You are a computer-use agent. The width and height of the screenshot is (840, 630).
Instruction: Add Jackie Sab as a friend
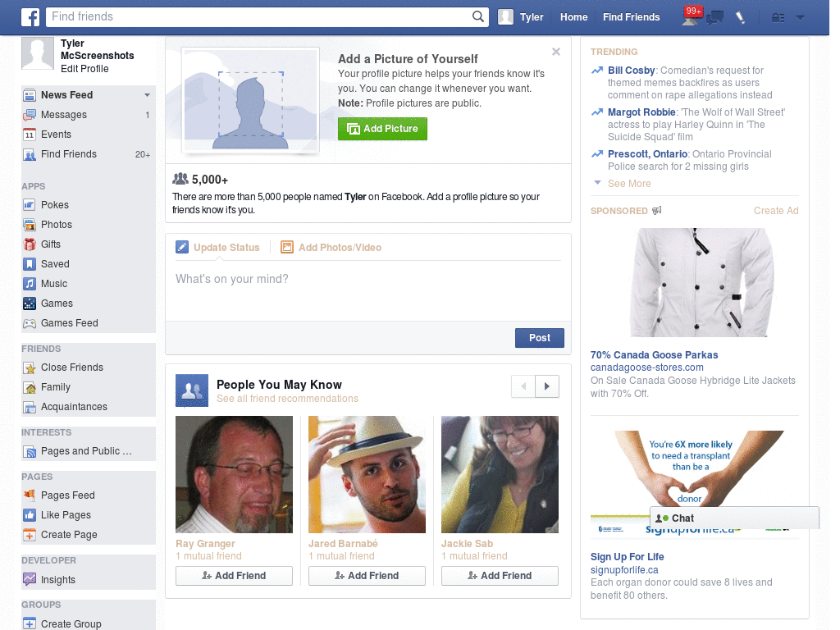(x=500, y=576)
